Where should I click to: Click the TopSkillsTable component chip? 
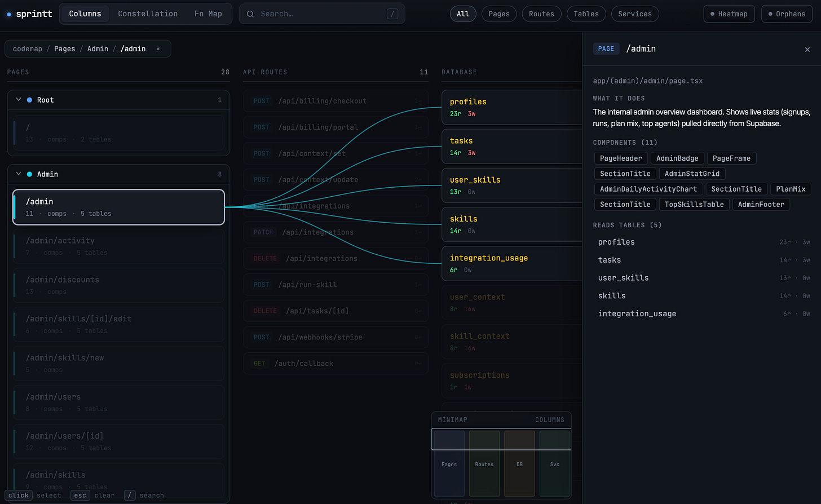coord(694,204)
